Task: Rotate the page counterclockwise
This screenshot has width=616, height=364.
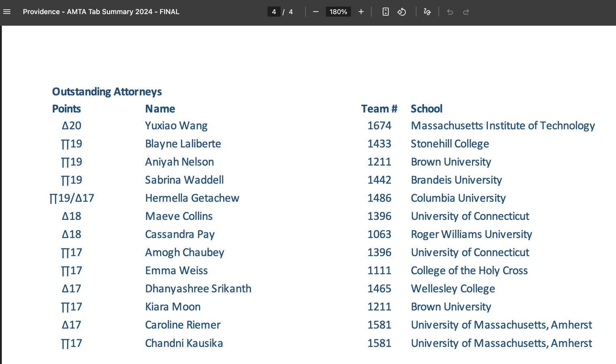Action: (x=402, y=12)
